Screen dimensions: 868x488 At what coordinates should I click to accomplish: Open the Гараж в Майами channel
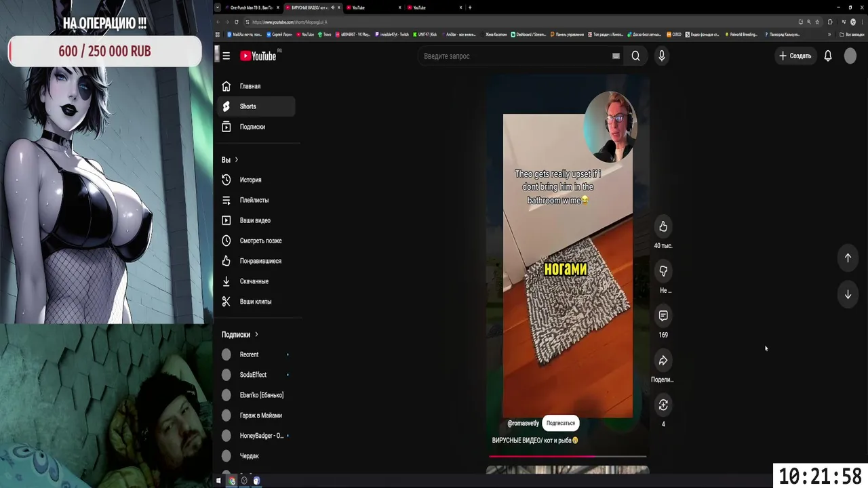pyautogui.click(x=256, y=415)
